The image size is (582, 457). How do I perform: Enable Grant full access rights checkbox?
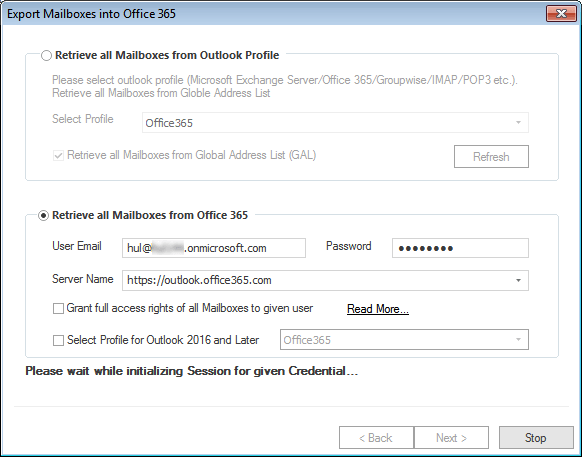coord(58,309)
